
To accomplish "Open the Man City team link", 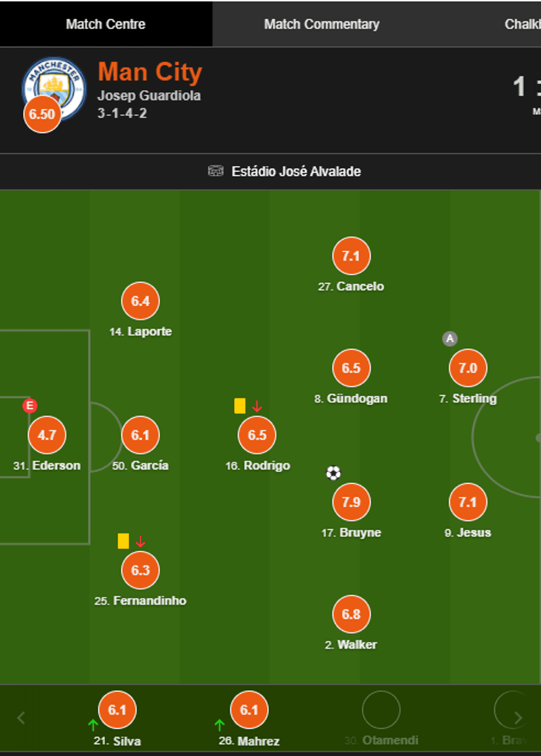I will [x=150, y=72].
